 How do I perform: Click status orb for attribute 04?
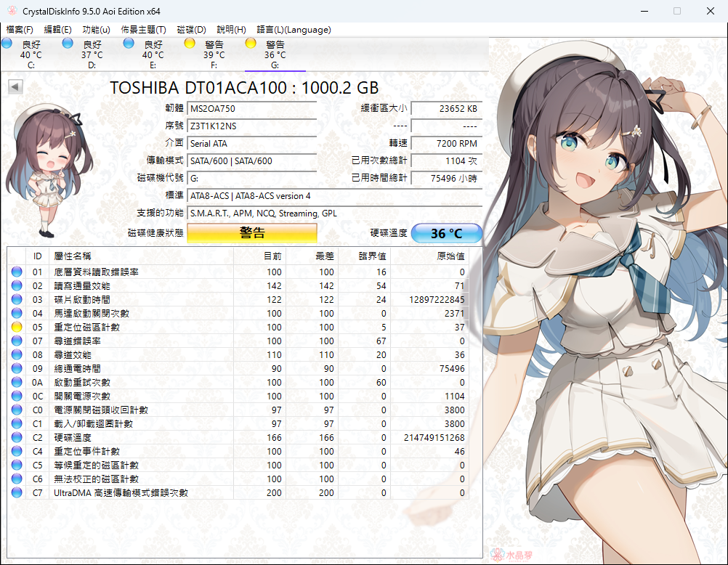pos(17,313)
